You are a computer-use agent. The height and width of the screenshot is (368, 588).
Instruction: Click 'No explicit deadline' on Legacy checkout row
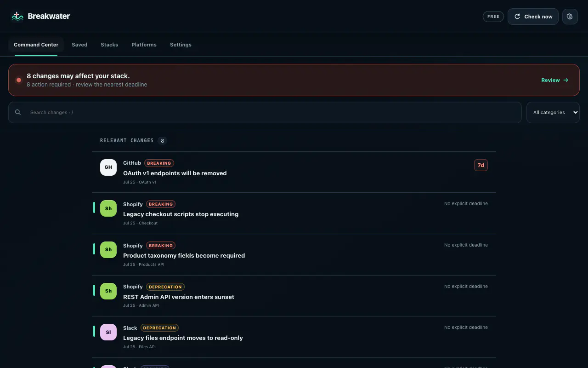(466, 204)
